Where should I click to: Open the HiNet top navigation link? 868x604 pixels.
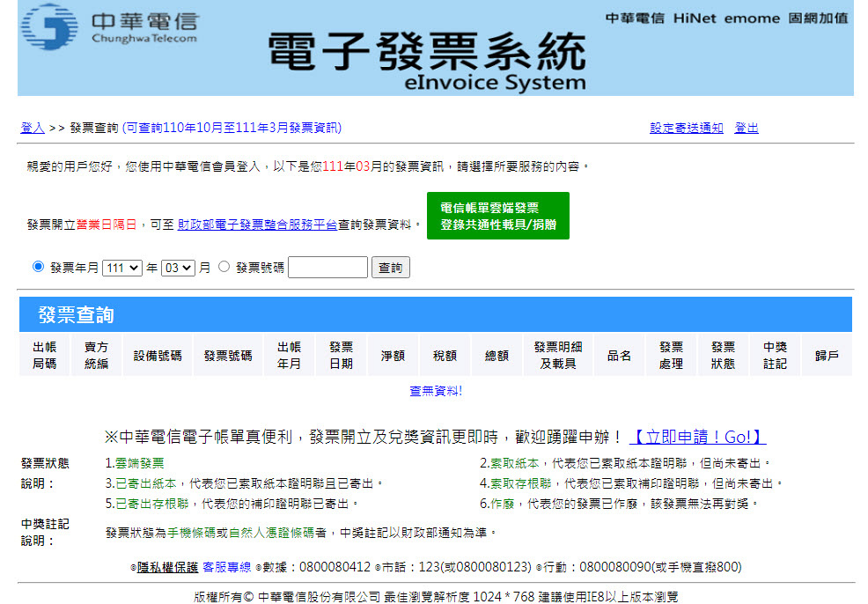pyautogui.click(x=695, y=18)
